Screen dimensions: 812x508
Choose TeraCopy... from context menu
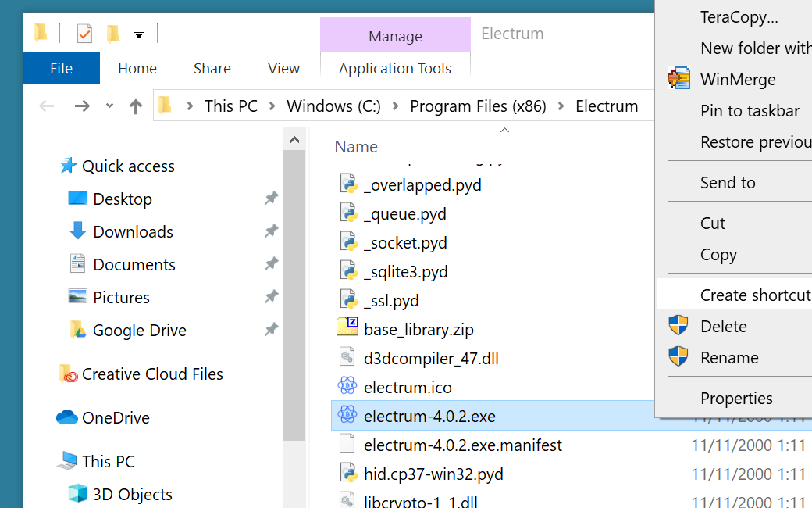tap(739, 17)
